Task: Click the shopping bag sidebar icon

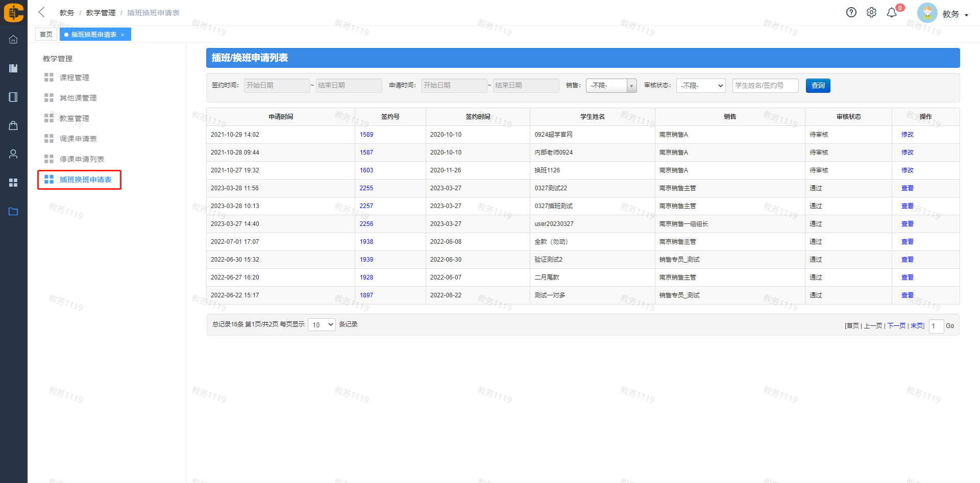Action: (x=13, y=125)
